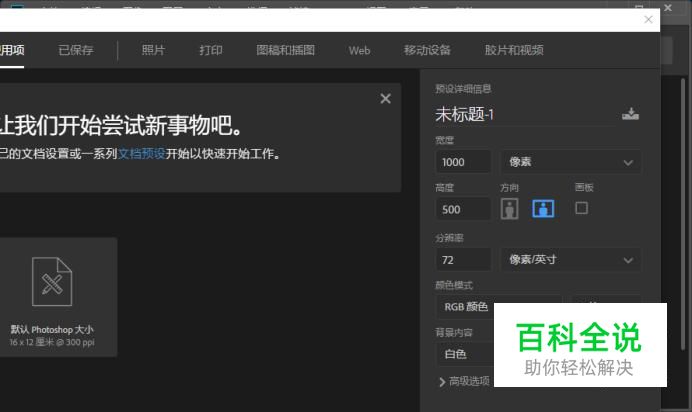692x412 pixels.
Task: Switch to the 胶片和视频 tab
Action: 514,50
